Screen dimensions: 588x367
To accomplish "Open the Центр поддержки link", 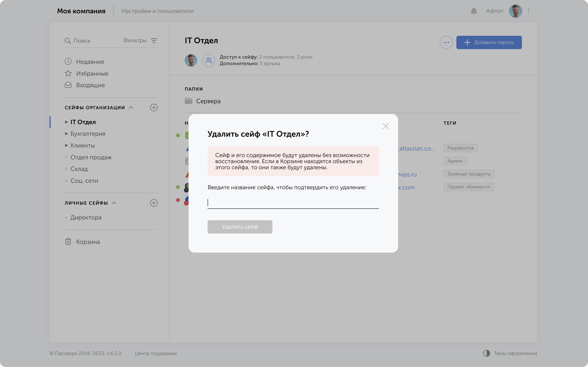I will (156, 353).
